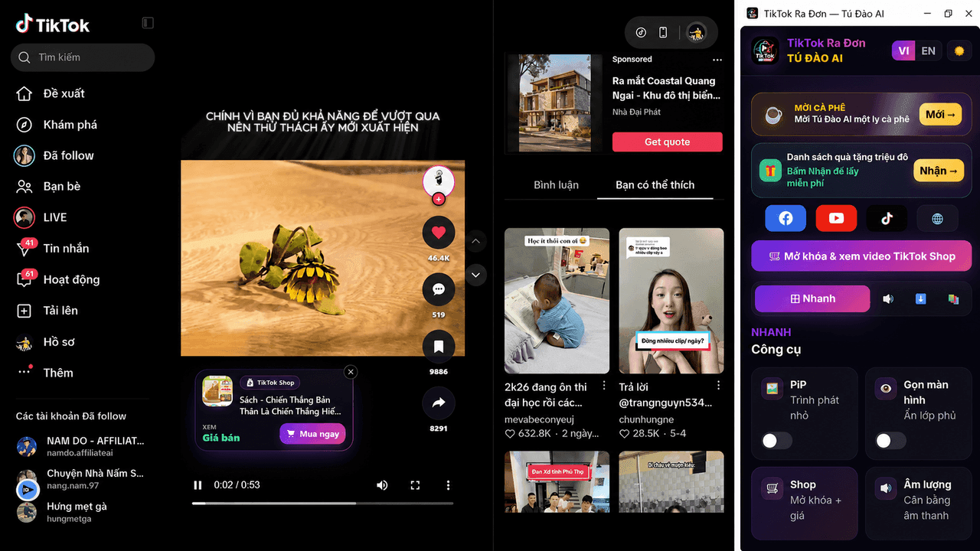The image size is (980, 551).
Task: Switch to the translate tab in the extension
Action: coord(953,298)
